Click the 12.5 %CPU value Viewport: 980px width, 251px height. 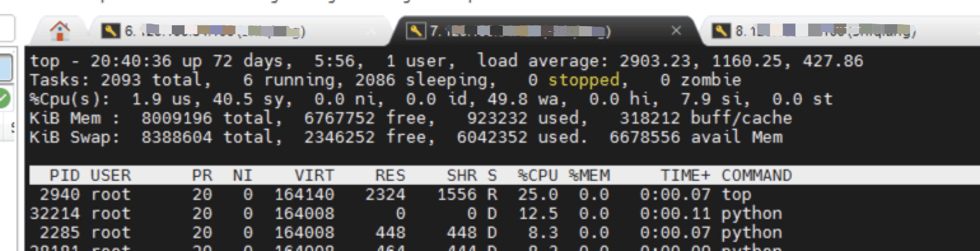pos(538,213)
